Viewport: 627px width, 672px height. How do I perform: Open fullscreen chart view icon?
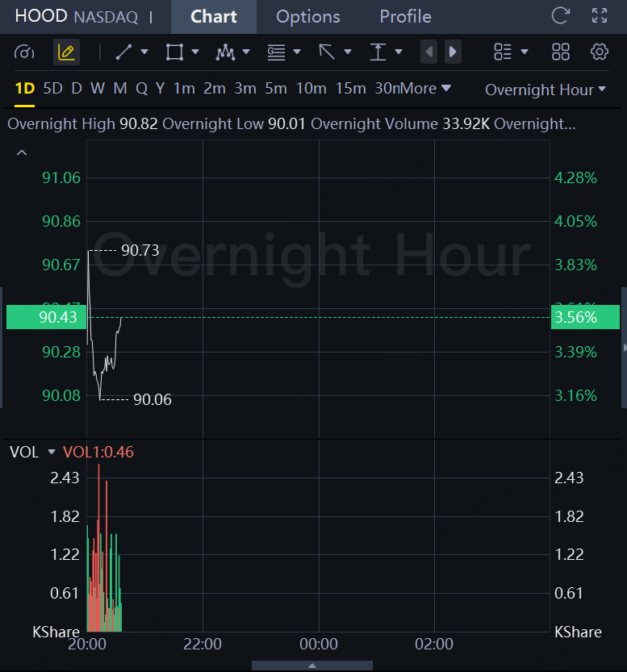pyautogui.click(x=599, y=16)
